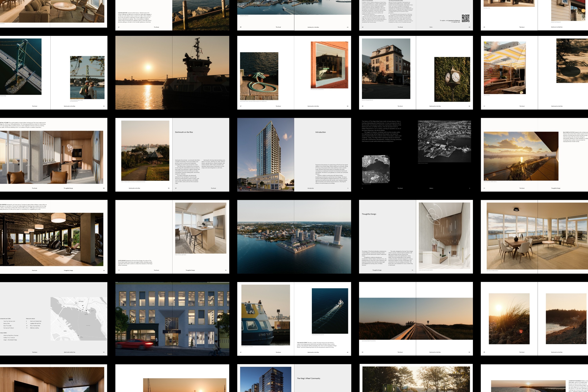Select the modern kitchen suite photo
The width and height of the screenshot is (588, 392).
201,228
